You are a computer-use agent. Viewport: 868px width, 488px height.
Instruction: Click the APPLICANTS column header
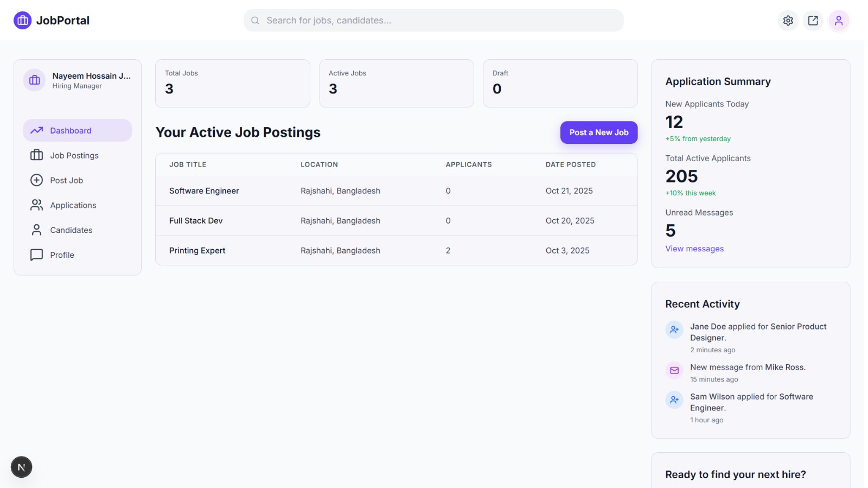point(469,164)
